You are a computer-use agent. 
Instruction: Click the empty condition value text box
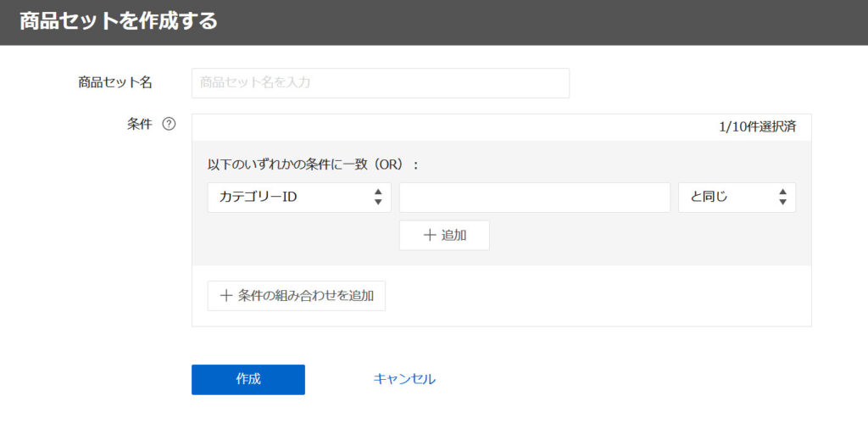[534, 198]
